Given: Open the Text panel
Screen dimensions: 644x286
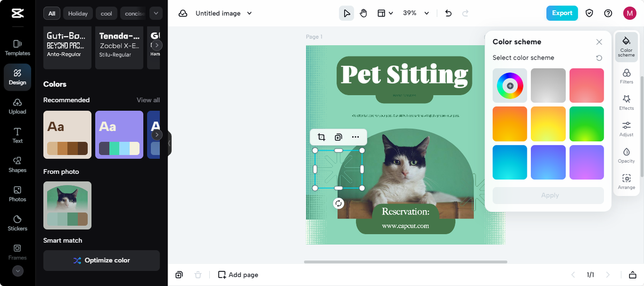Looking at the screenshot, I should pos(18,135).
